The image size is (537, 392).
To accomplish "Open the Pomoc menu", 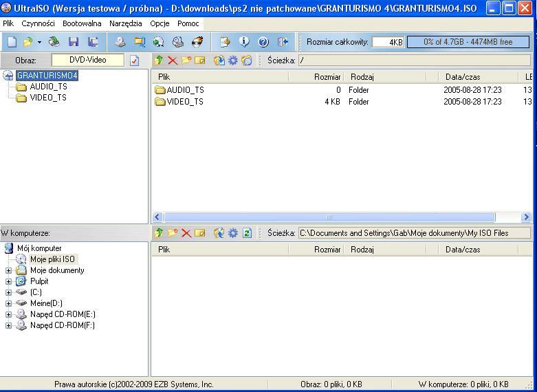I will coord(188,23).
